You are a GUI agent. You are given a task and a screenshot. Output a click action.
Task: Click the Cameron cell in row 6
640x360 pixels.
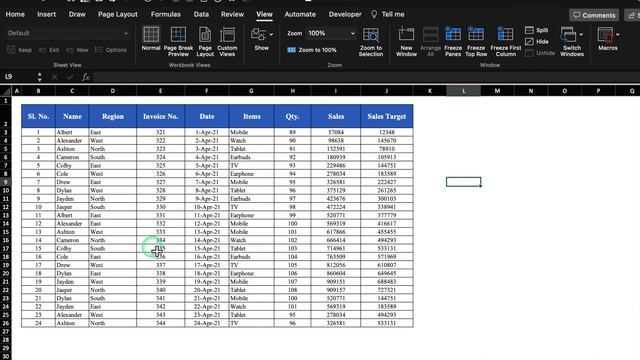point(72,157)
